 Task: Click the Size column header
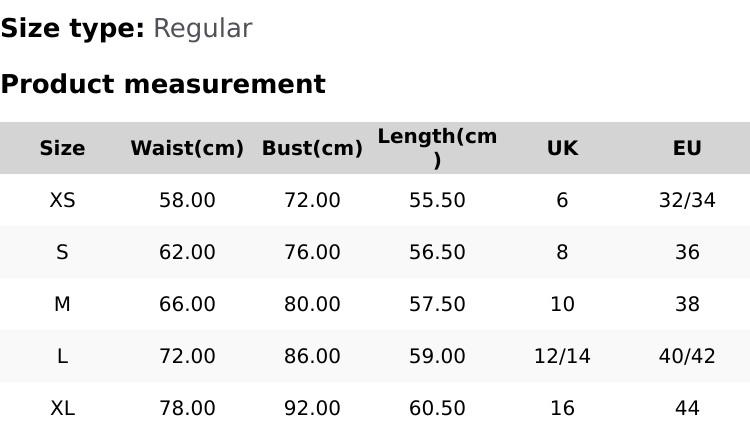click(62, 148)
